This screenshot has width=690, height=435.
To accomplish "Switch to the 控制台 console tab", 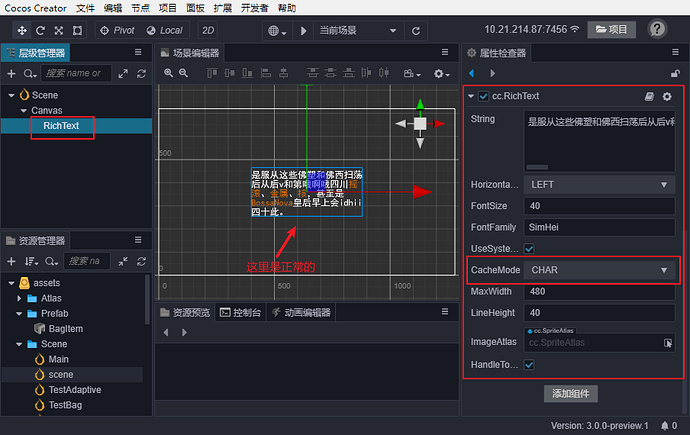I will [x=240, y=312].
